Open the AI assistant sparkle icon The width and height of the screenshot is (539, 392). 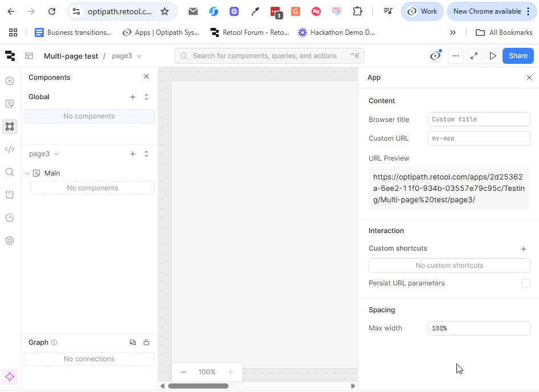tap(10, 377)
